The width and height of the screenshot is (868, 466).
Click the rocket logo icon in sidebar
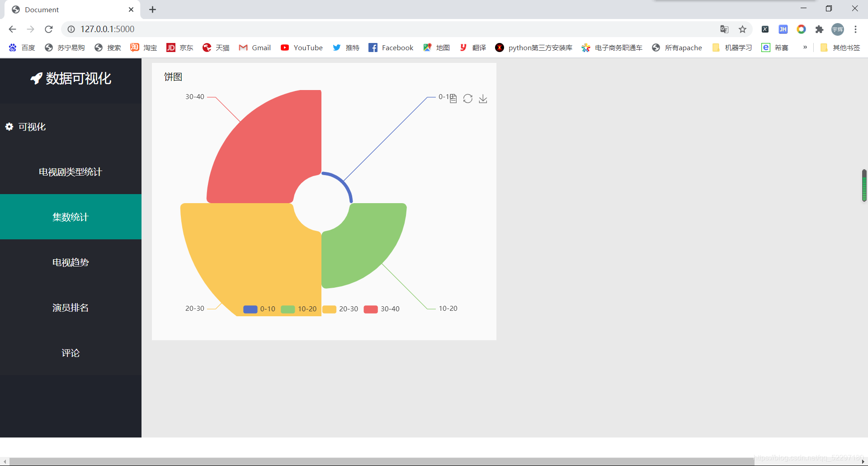click(x=36, y=79)
